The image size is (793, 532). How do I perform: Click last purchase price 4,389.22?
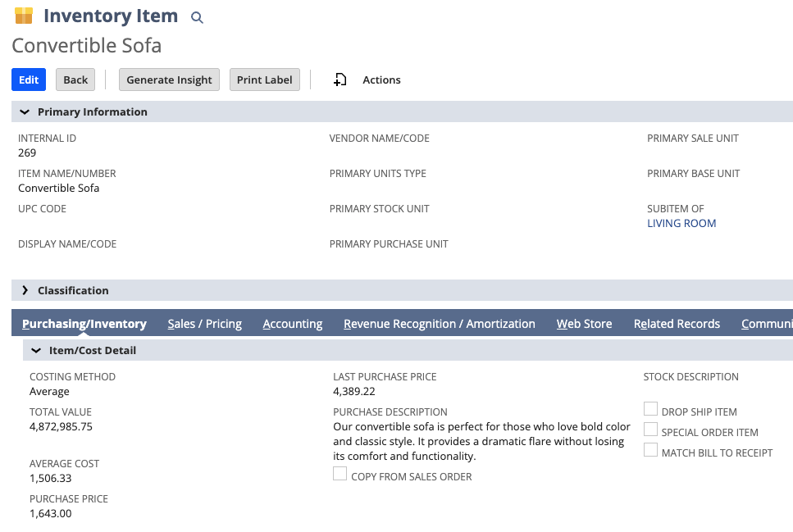[354, 391]
